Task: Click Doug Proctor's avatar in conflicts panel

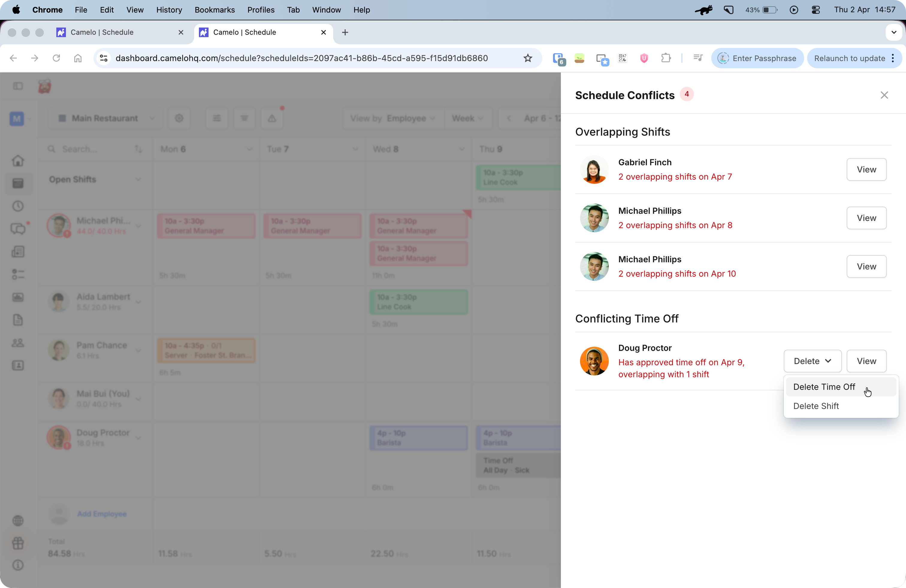Action: 594,361
